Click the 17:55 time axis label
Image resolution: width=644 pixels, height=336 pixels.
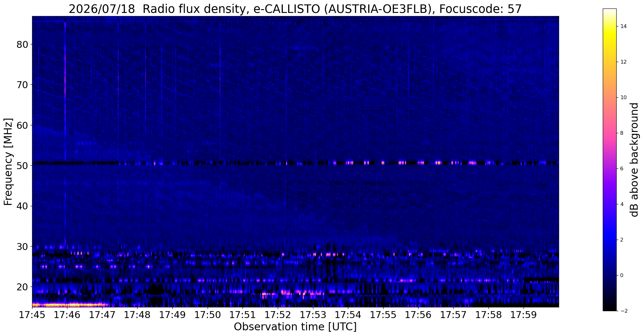coord(383,315)
